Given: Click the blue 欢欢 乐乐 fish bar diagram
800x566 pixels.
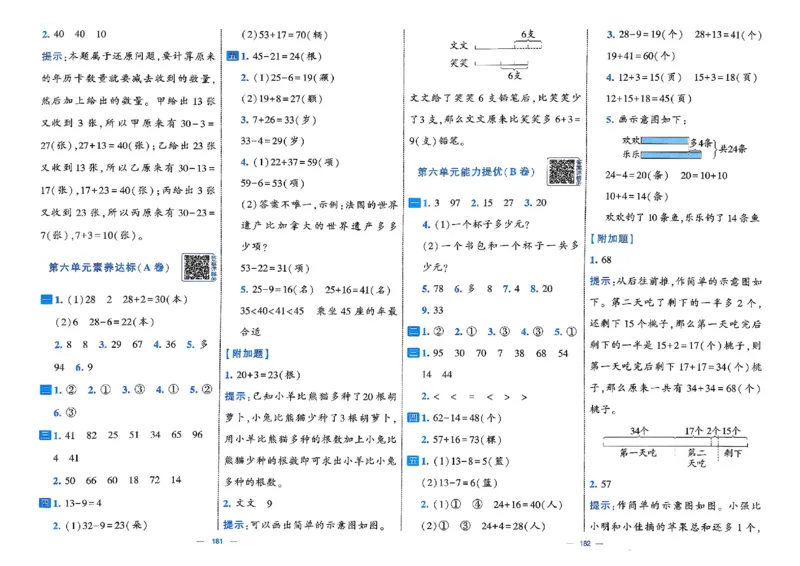Looking at the screenshot, I should [684, 147].
